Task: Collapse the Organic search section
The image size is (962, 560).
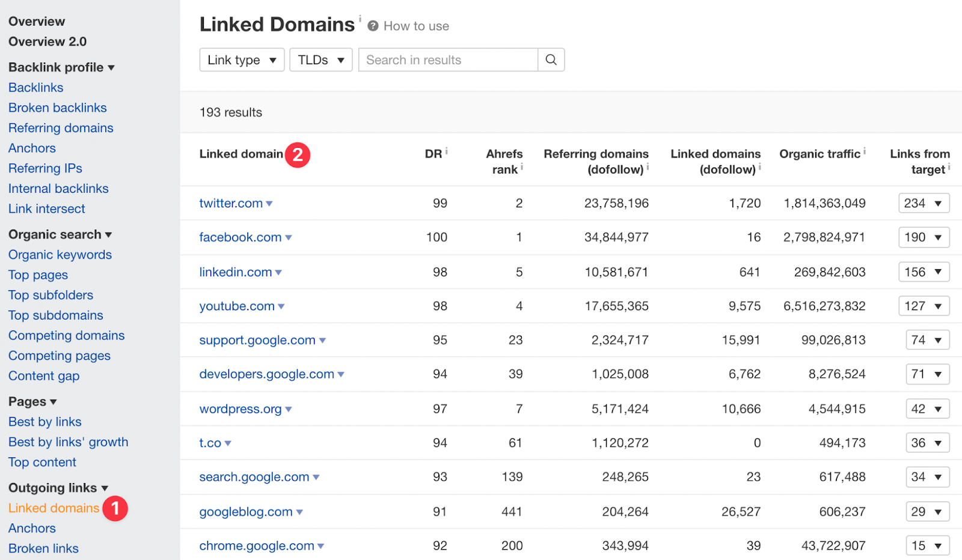Action: (x=60, y=234)
